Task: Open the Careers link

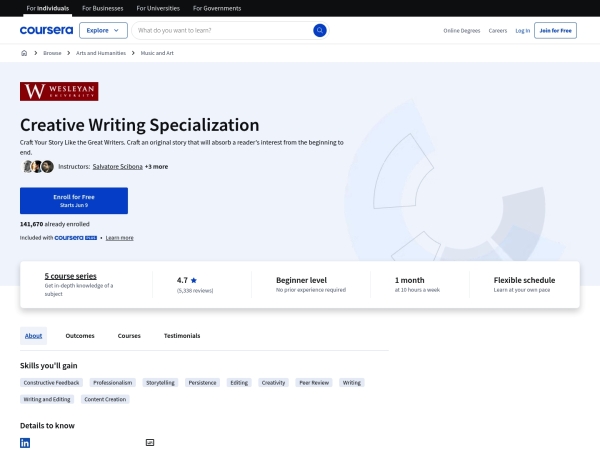Action: point(497,31)
